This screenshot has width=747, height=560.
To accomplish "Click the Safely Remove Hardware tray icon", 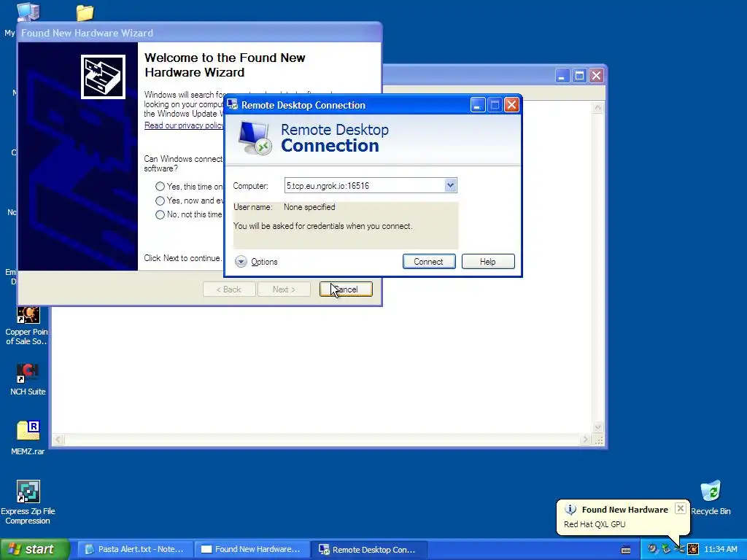I will click(x=665, y=549).
